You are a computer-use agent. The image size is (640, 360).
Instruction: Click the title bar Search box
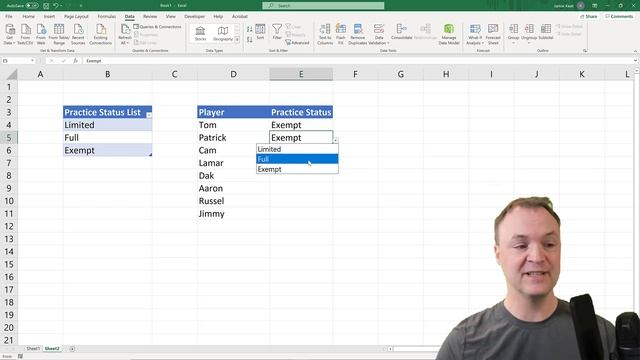pyautogui.click(x=323, y=5)
